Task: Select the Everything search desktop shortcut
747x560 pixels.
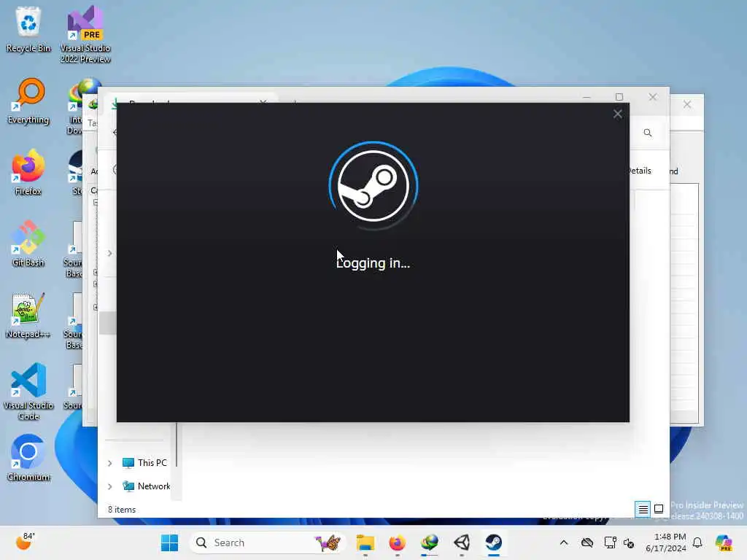Action: pos(28,101)
